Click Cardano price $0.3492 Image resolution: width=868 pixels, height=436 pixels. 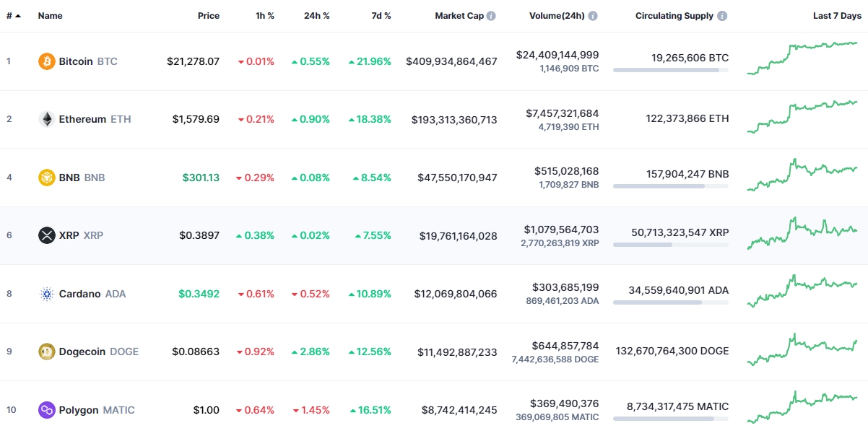[199, 294]
